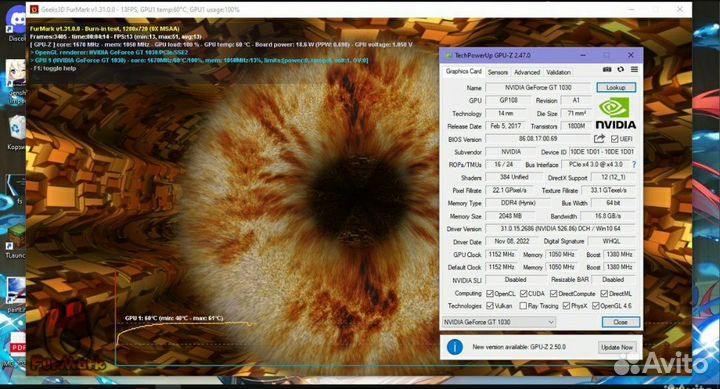Click the Technology value 14 nm
Image resolution: width=720 pixels, height=389 pixels.
506,113
